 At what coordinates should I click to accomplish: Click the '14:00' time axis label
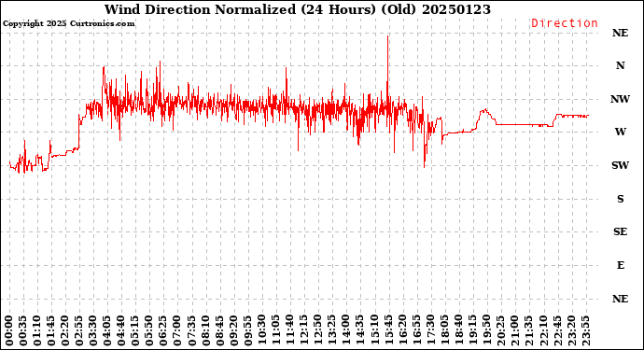(x=346, y=330)
